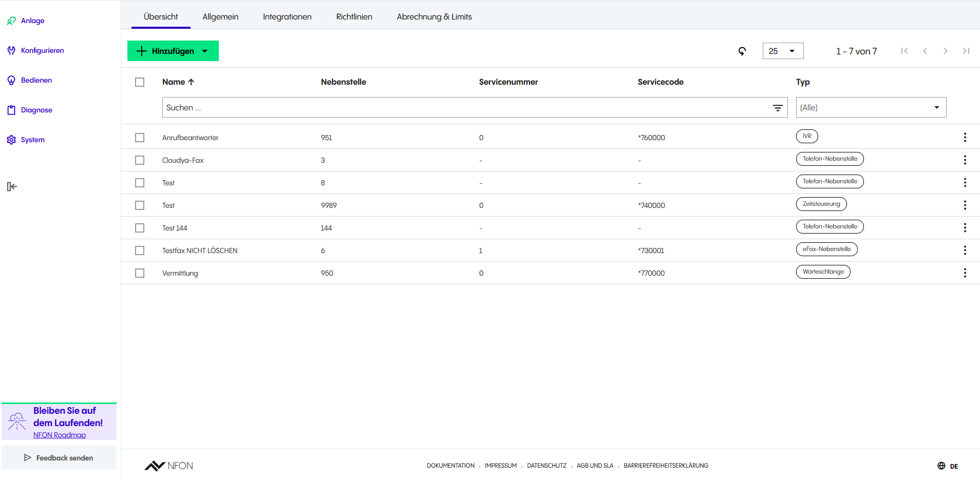Screen dimensions: 980x481
Task: Collapse the sidebar with the arrow icon
Action: click(x=12, y=186)
